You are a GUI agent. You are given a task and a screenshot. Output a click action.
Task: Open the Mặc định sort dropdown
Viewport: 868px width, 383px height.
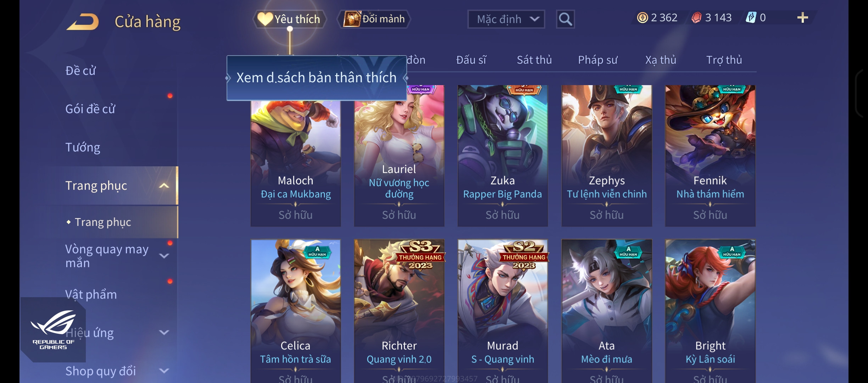(x=506, y=19)
